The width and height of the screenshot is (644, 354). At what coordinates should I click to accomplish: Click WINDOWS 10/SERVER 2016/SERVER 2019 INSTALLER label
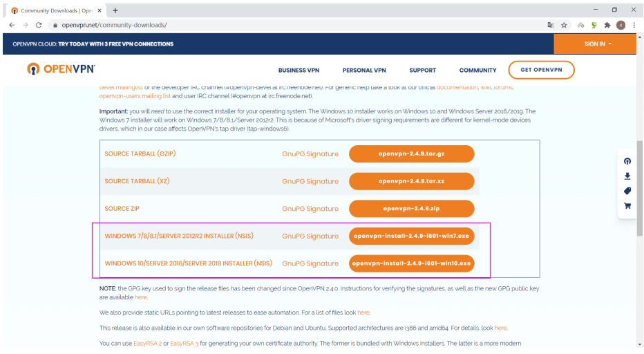188,263
